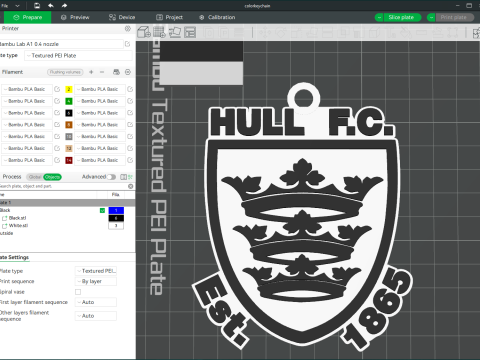This screenshot has height=360, width=480.
Task: Add a filament with the plus icon
Action: tap(91, 72)
